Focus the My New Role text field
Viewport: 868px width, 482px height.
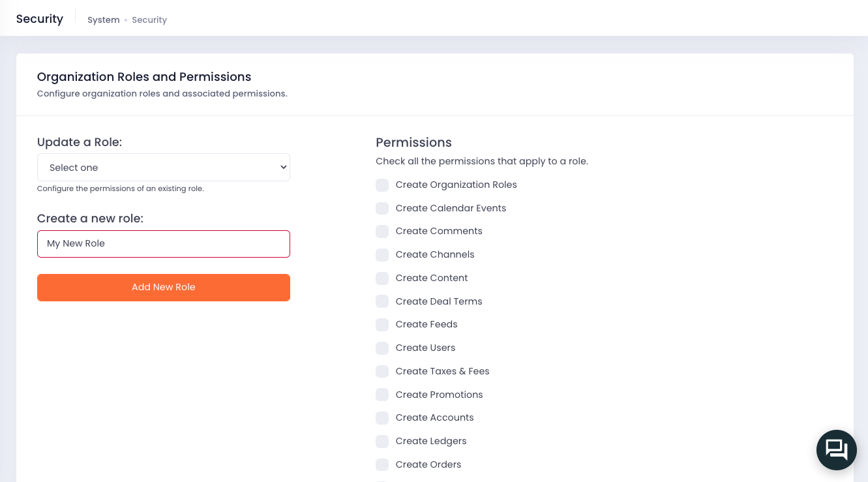164,244
